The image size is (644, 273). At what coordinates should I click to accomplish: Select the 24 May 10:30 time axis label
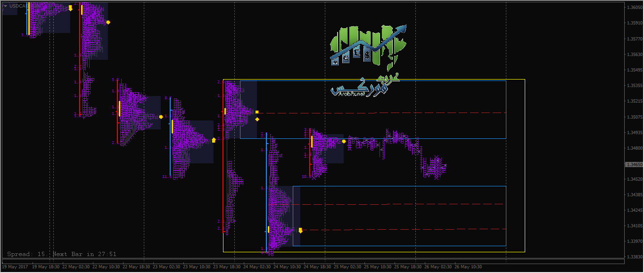(x=288, y=266)
